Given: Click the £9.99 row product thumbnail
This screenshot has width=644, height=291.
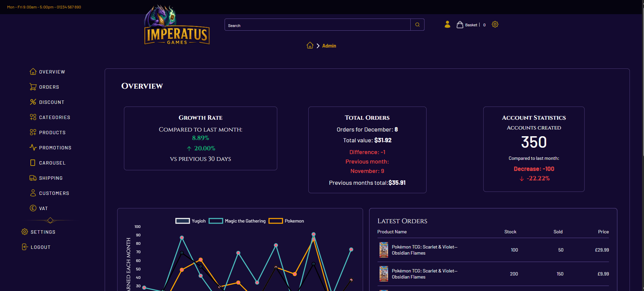Looking at the screenshot, I should (x=384, y=274).
